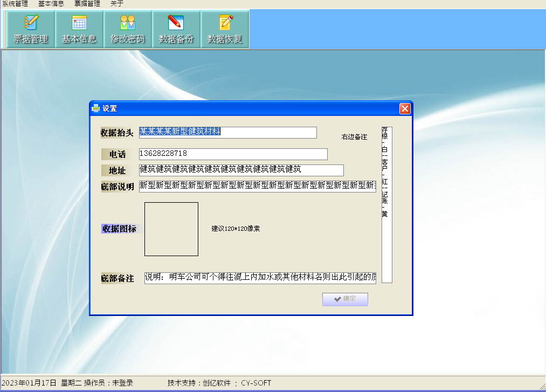Screen dimensions: 546x392
Task: Click into the 底部备注 text field
Action: pyautogui.click(x=260, y=278)
